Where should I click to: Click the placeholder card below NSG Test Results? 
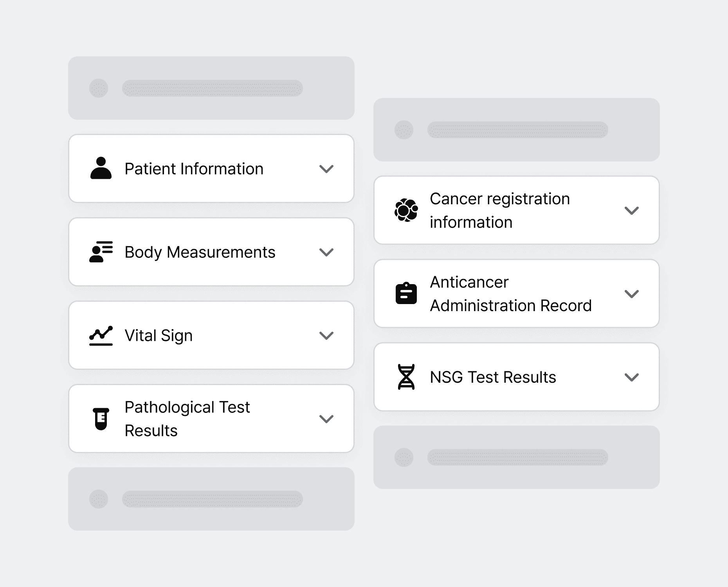pyautogui.click(x=517, y=457)
